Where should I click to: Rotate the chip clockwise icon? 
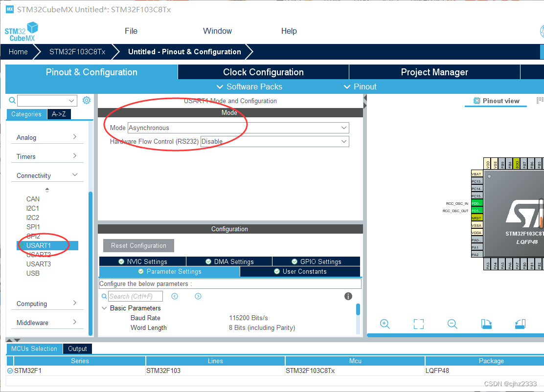486,324
